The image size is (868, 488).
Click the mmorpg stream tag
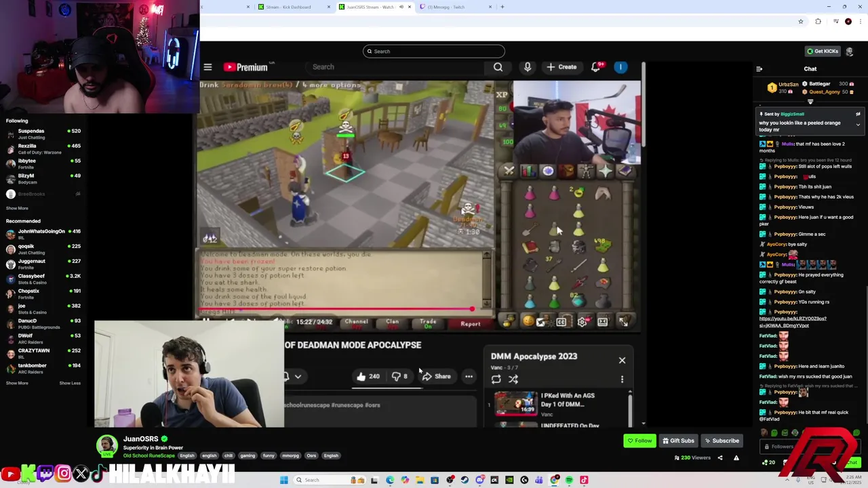tap(290, 455)
